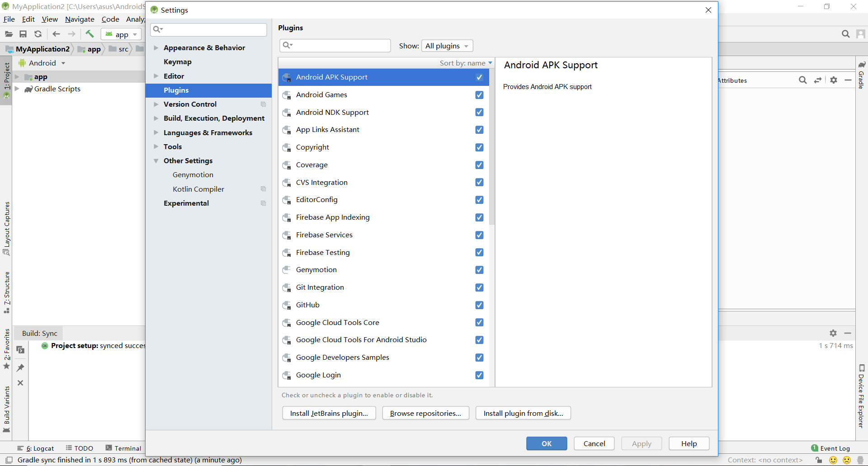Open the View menu

point(50,19)
